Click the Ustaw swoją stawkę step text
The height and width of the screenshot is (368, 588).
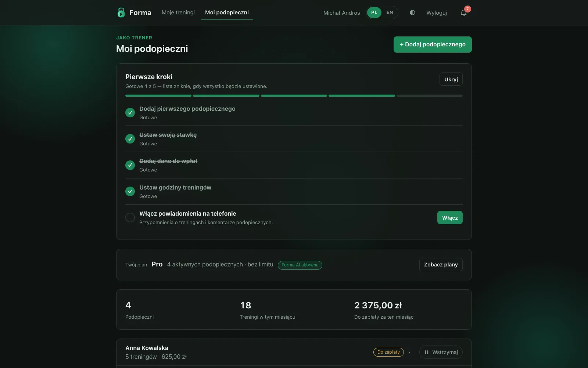[168, 135]
